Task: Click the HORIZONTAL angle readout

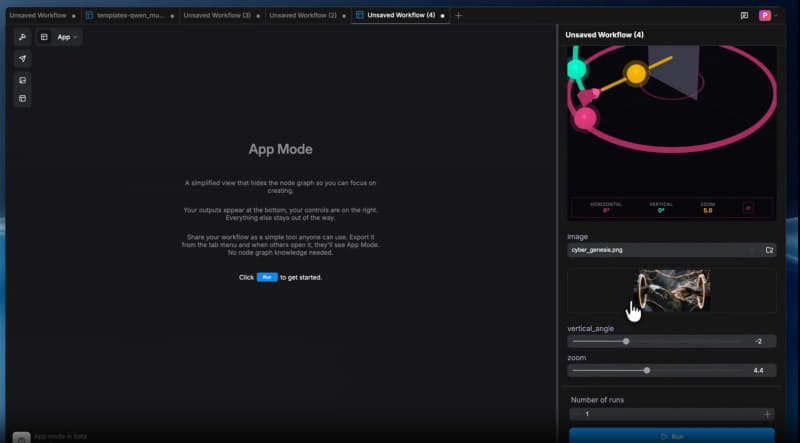Action: 606,207
